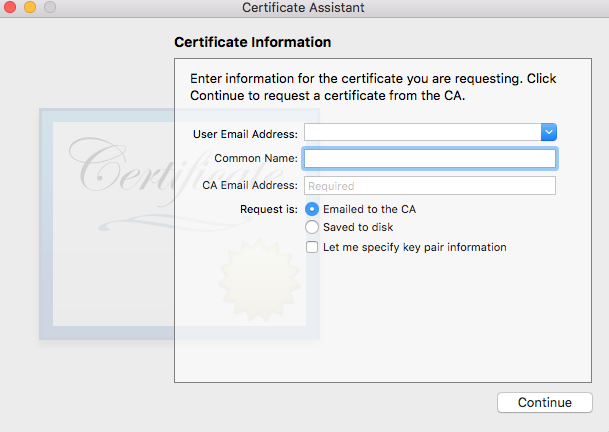This screenshot has width=609, height=432.
Task: Click inside the User Email Address field
Action: (x=422, y=132)
